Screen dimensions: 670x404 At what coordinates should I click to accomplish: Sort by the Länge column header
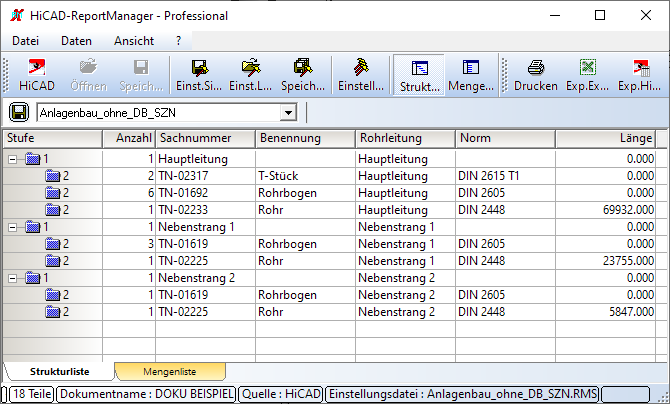point(605,139)
